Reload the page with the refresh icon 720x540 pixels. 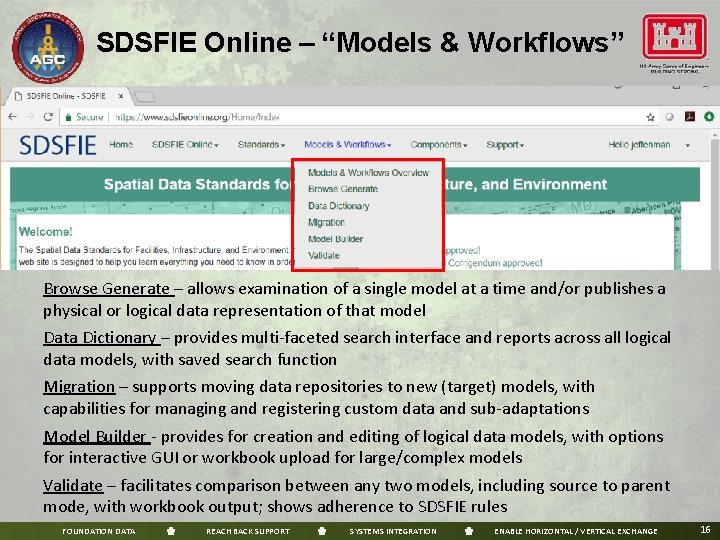(x=48, y=117)
